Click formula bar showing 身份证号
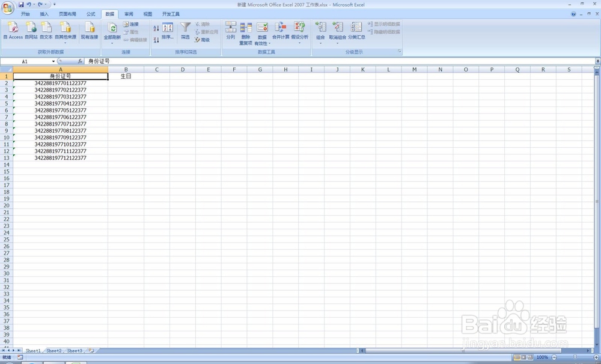 (x=339, y=61)
